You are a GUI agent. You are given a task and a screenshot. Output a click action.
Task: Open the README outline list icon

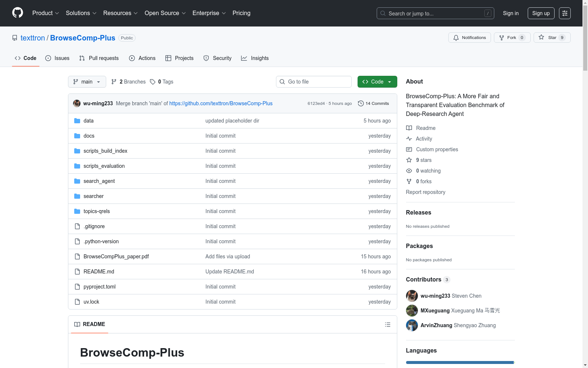[x=387, y=325]
